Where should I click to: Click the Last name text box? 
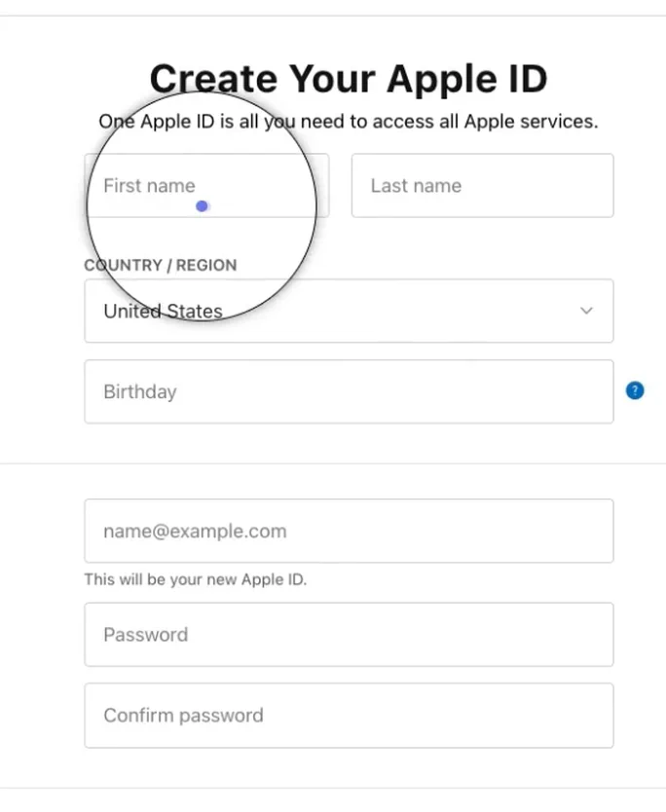[x=482, y=186]
